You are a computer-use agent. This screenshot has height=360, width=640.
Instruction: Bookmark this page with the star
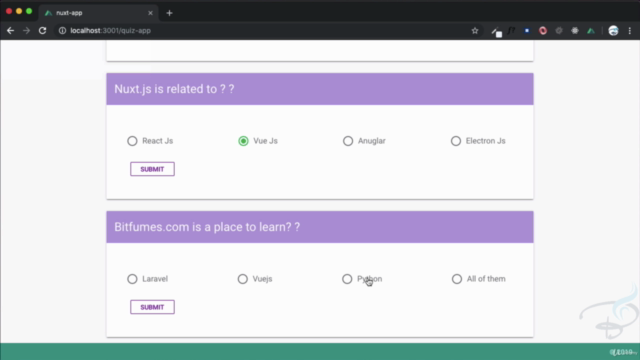475,31
